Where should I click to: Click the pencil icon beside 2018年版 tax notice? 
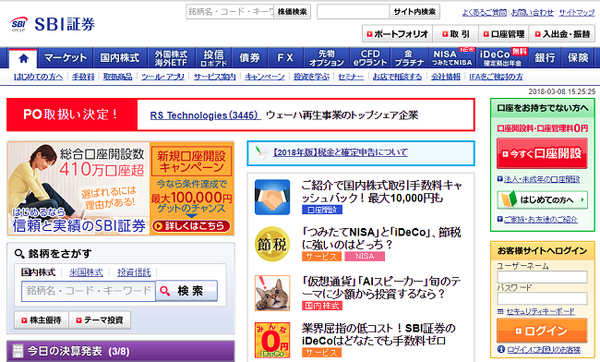tap(262, 152)
